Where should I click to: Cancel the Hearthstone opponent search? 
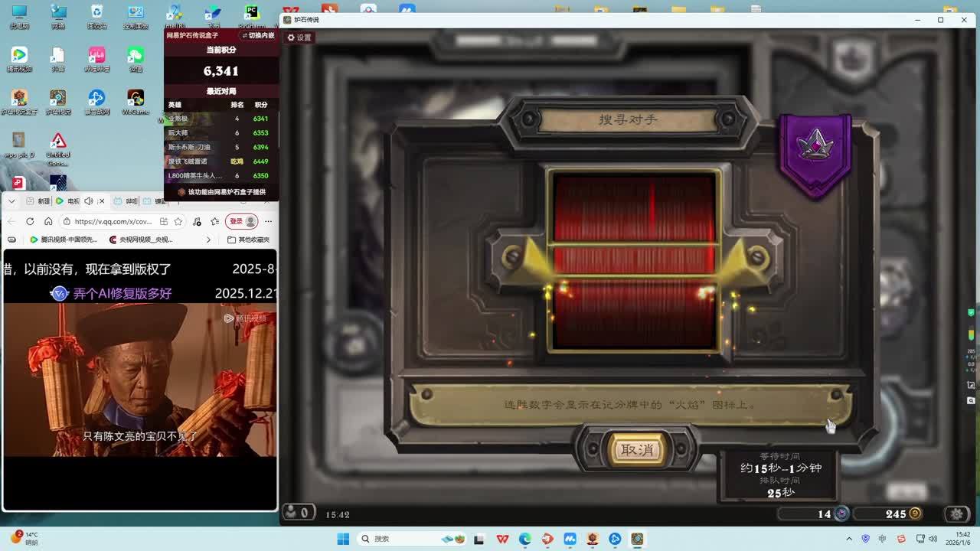636,450
